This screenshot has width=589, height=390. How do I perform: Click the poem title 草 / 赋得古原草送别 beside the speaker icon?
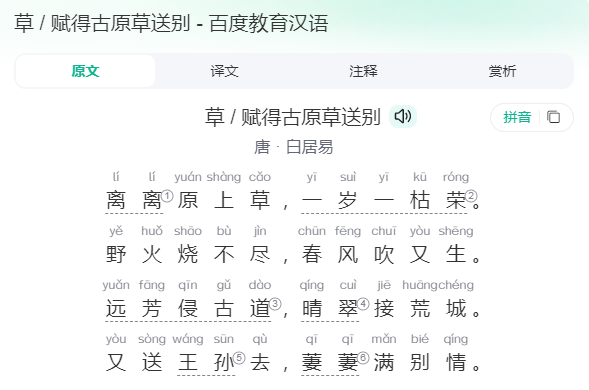click(x=293, y=117)
